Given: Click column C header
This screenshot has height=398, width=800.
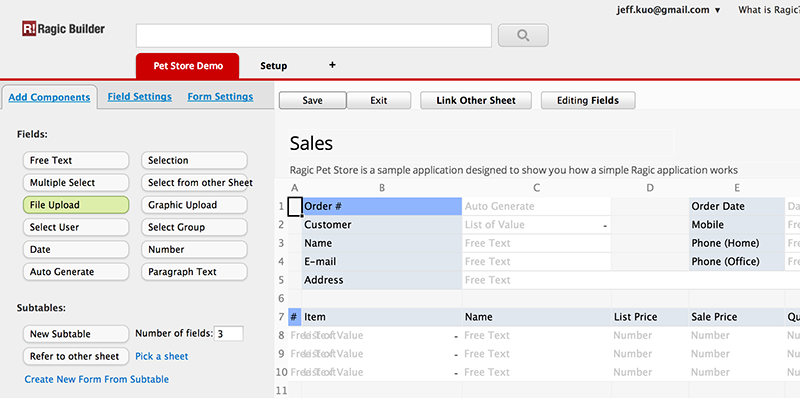Looking at the screenshot, I should click(x=537, y=188).
